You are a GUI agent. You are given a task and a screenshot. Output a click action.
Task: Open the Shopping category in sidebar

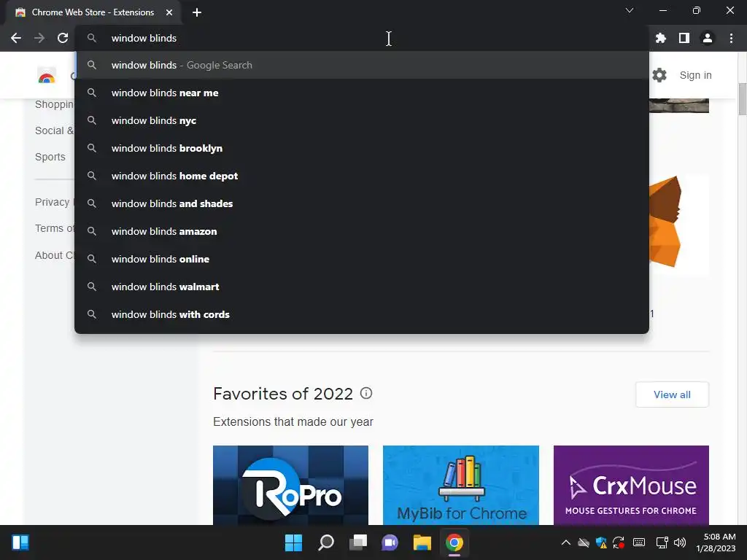click(54, 104)
